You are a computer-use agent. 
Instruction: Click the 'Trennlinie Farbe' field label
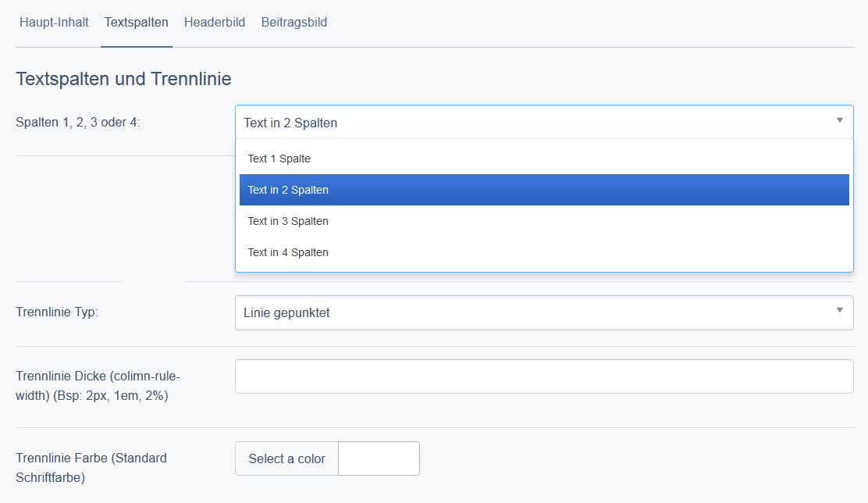tap(91, 467)
